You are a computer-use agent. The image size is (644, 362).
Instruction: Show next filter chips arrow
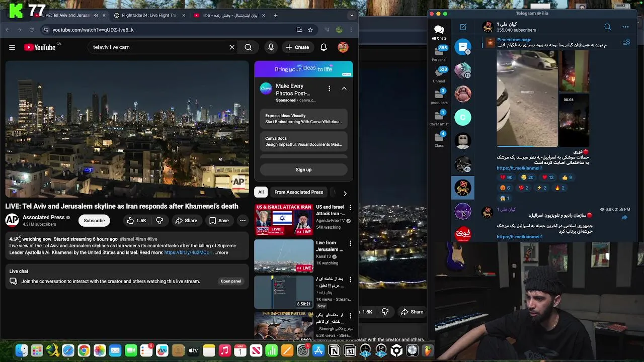[x=345, y=193]
